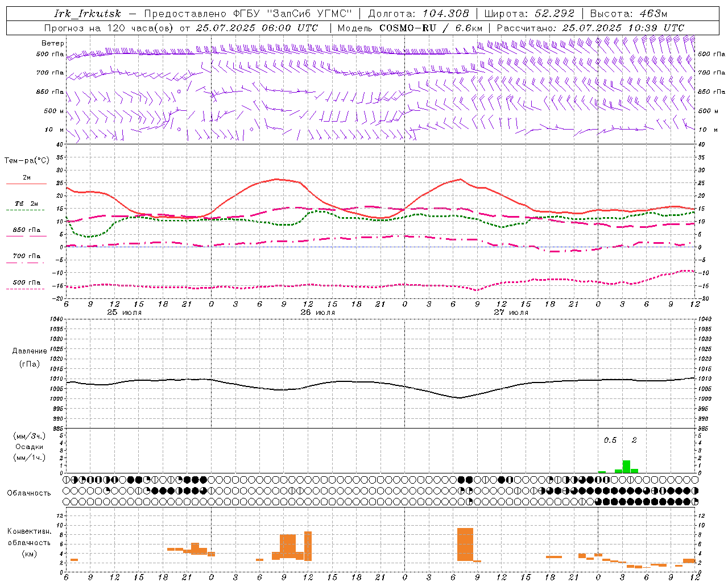The image size is (728, 582).
Task: Click the (мм/3ч.) precipitation unit label
Action: 30,436
